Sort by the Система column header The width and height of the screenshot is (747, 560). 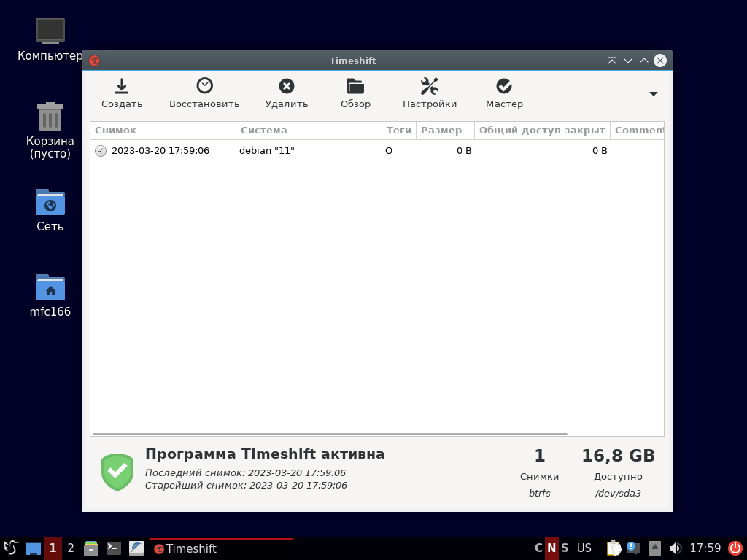[x=309, y=131]
